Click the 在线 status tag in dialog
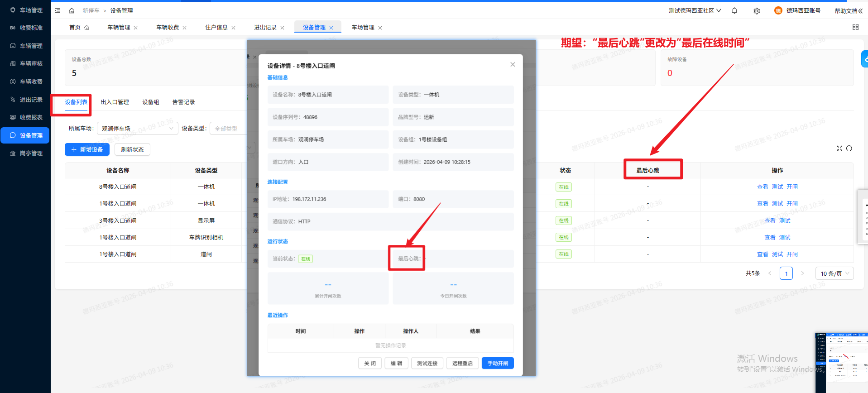The width and height of the screenshot is (868, 393). tap(306, 259)
